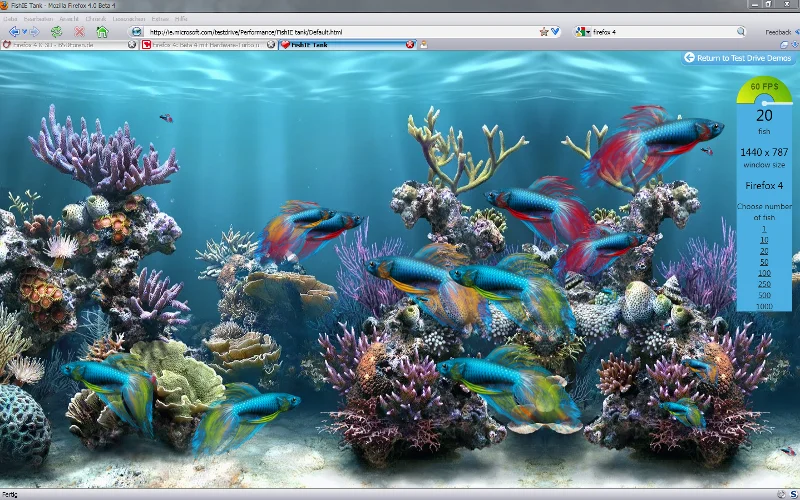
Task: Open the Datei menu
Action: pos(11,19)
